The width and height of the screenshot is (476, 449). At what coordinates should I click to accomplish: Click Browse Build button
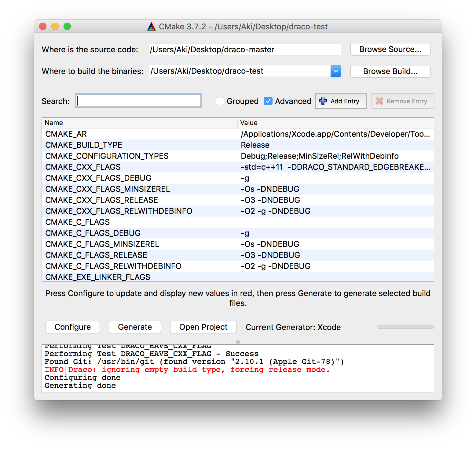coord(390,71)
